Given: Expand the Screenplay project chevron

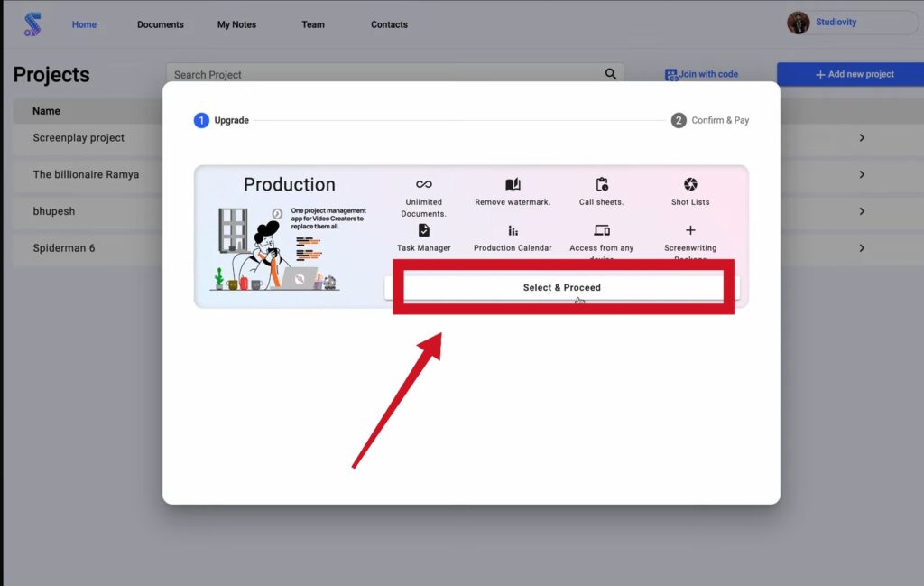Looking at the screenshot, I should coord(862,138).
